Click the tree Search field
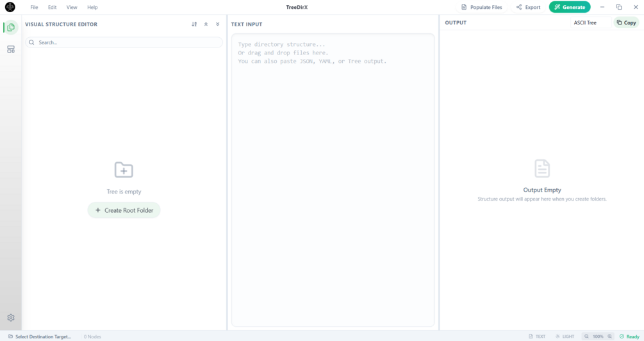Viewport: 644px width, 341px height. click(x=124, y=42)
